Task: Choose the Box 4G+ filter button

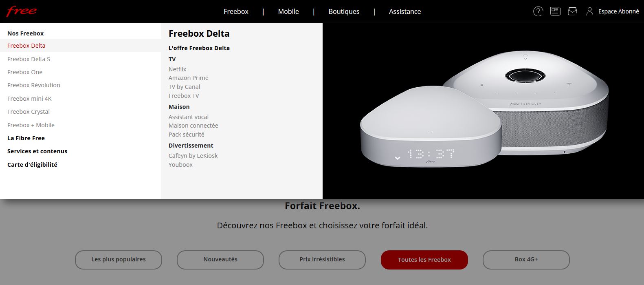Action: [x=526, y=260]
